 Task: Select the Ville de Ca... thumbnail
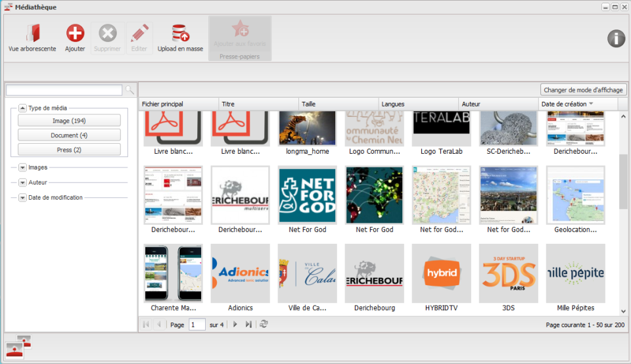pyautogui.click(x=308, y=273)
